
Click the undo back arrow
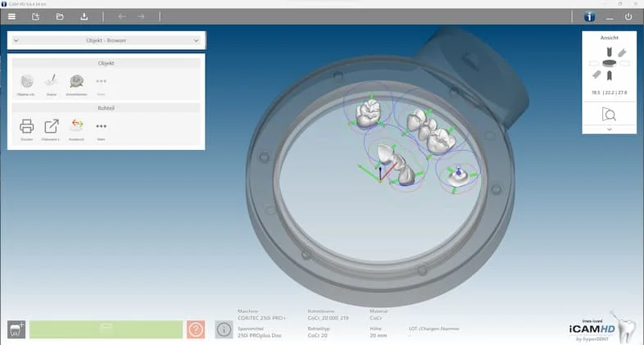(x=122, y=16)
